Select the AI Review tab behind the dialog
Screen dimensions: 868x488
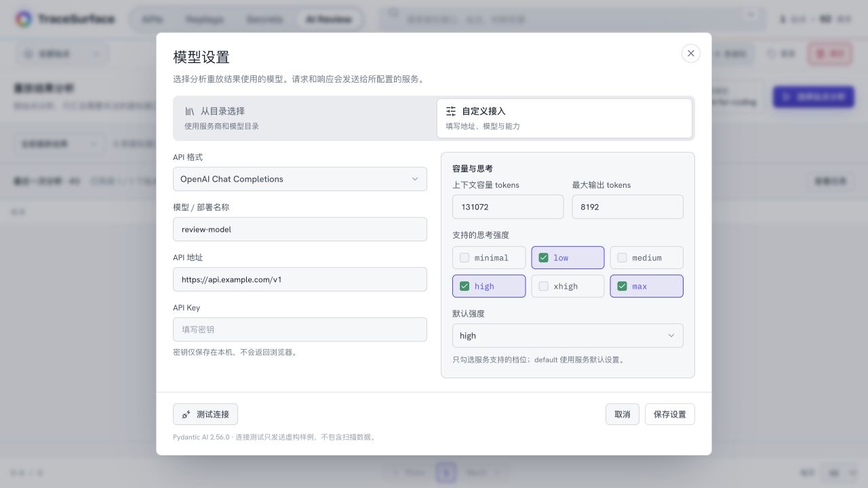tap(328, 19)
